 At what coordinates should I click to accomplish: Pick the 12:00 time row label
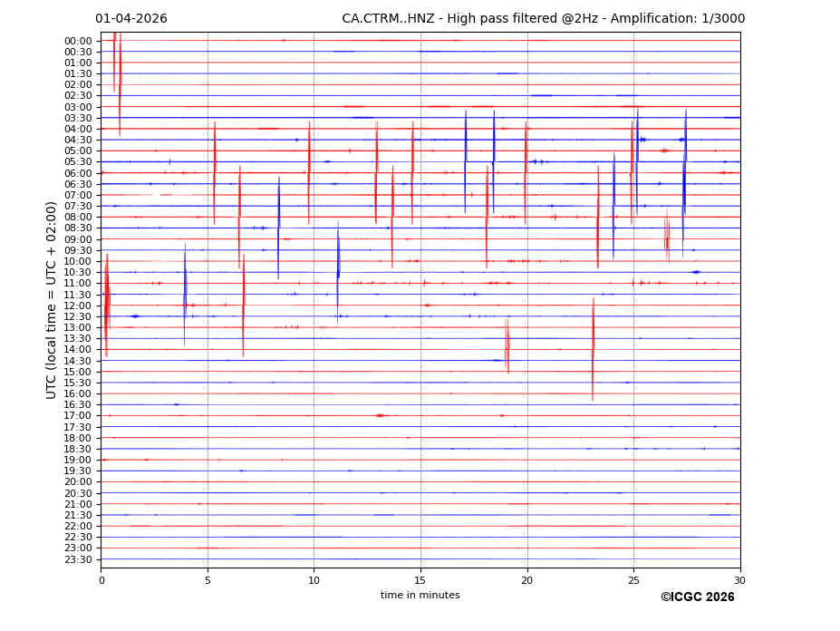(78, 306)
